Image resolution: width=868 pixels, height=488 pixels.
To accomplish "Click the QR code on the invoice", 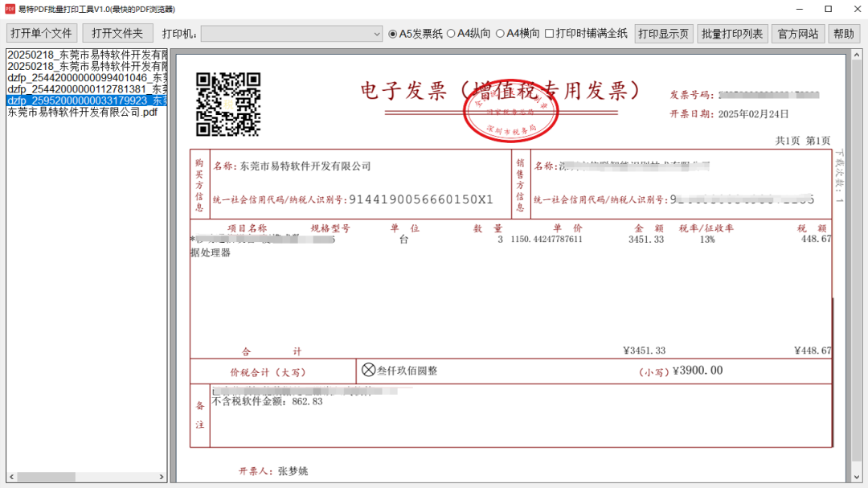I will 228,104.
